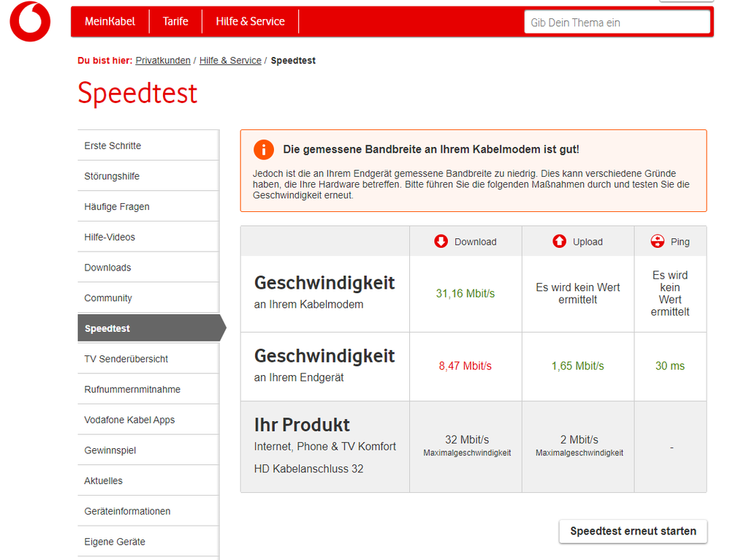The image size is (730, 560).
Task: Open Downloads in the sidebar
Action: (x=148, y=268)
